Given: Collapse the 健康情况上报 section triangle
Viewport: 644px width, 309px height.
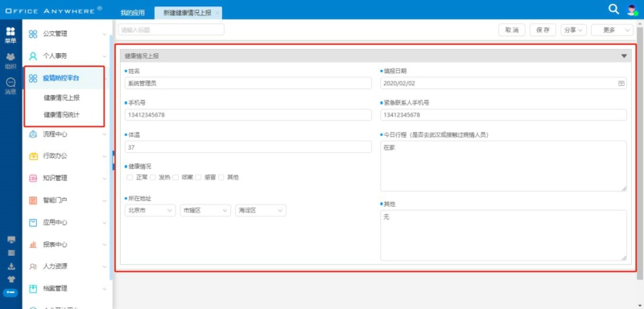Looking at the screenshot, I should tap(624, 56).
